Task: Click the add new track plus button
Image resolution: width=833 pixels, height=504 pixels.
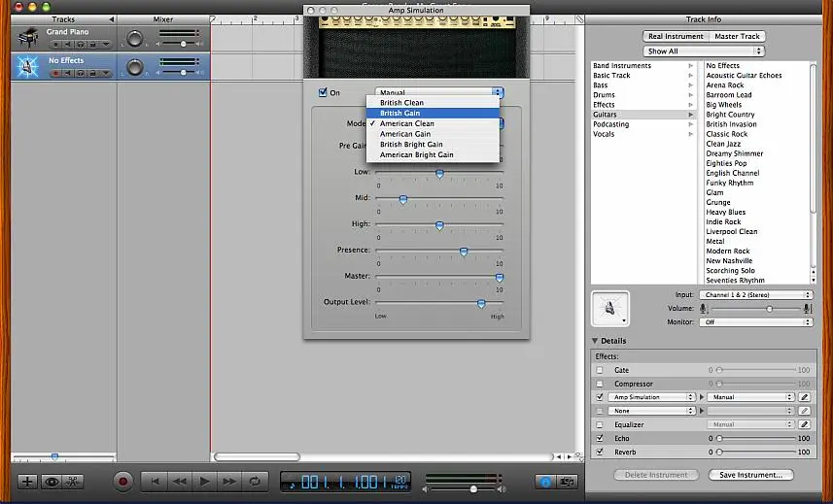Action: [x=27, y=481]
